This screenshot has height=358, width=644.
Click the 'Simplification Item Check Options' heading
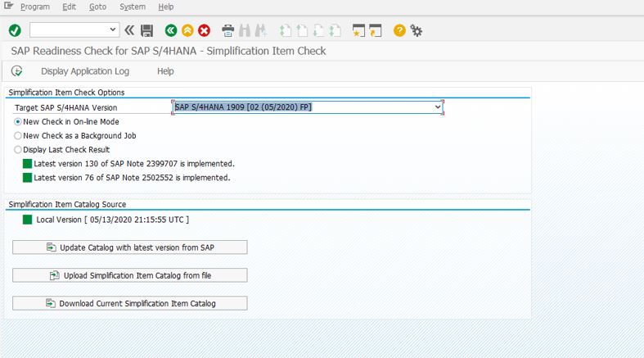pos(66,93)
